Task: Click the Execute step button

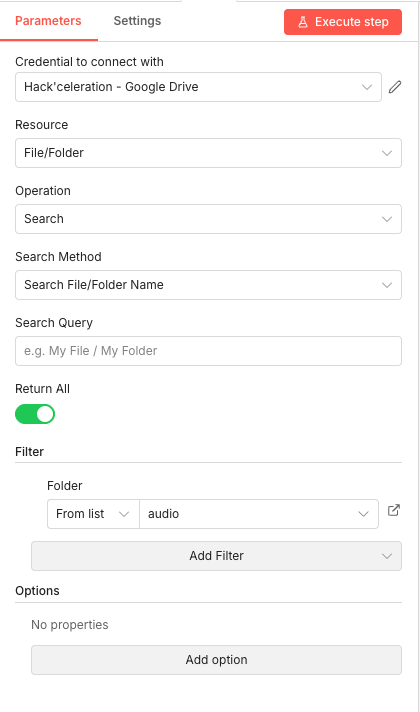Action: [343, 22]
